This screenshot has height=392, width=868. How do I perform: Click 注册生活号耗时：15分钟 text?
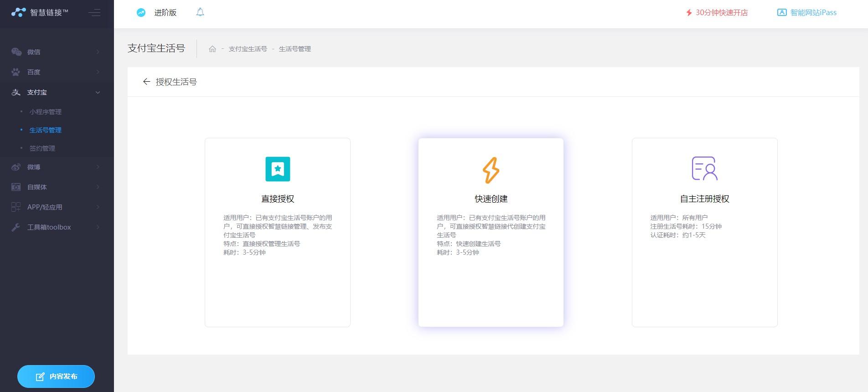686,226
